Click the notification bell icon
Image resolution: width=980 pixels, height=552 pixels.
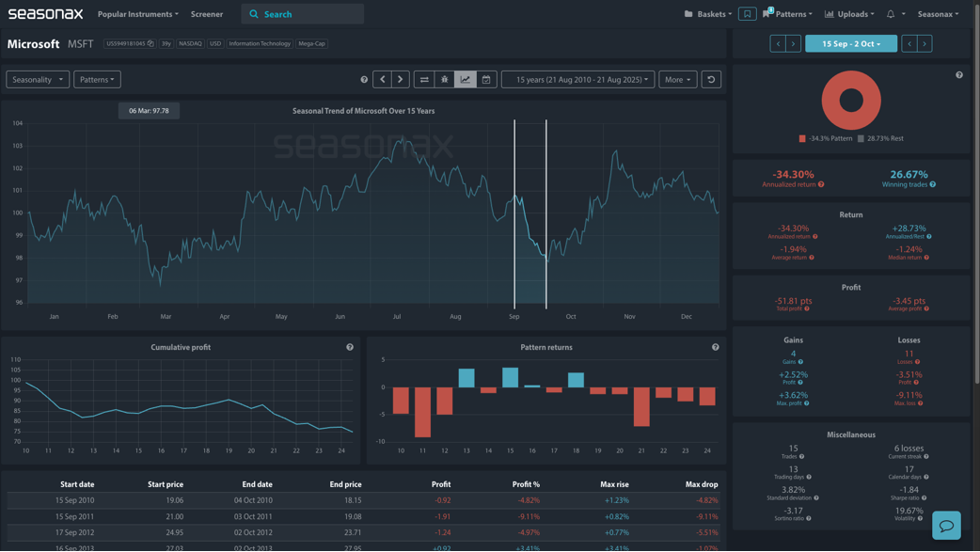[x=891, y=14]
